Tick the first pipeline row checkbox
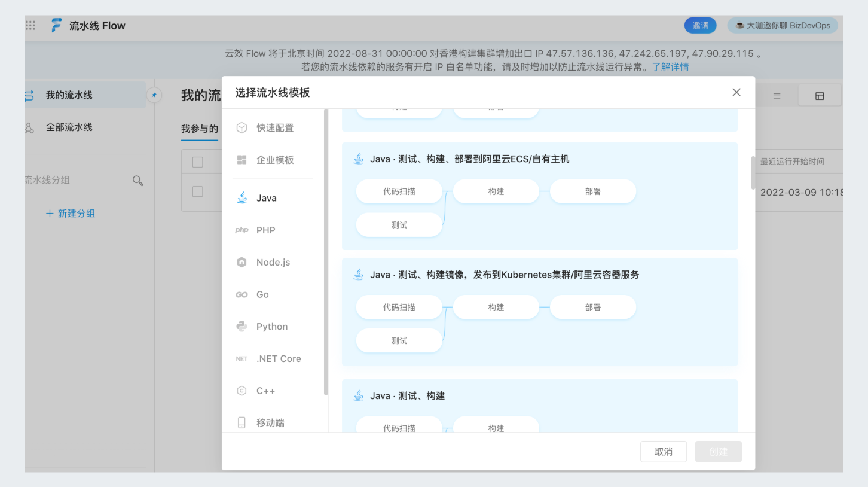Screen dimensions: 868x487 click(198, 191)
